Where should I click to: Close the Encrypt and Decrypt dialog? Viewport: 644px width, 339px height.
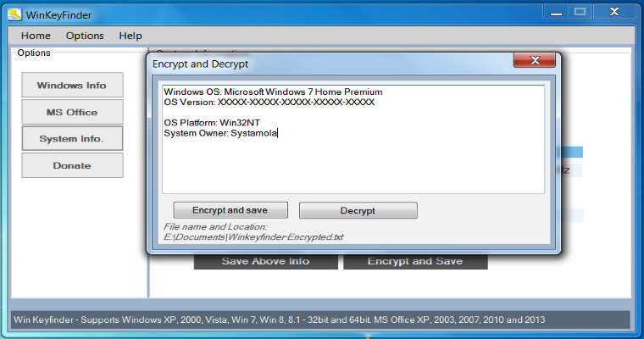click(535, 61)
